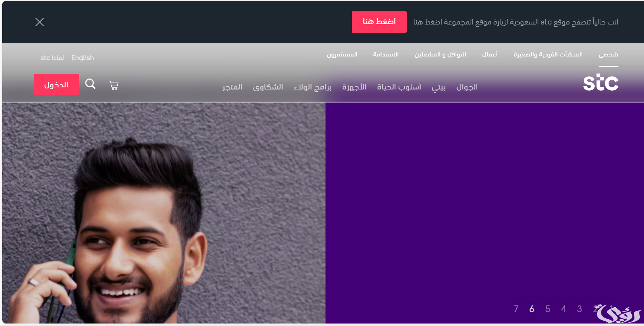Viewport: 644px width, 326px height.
Task: Expand the الجوال menu
Action: 467,87
